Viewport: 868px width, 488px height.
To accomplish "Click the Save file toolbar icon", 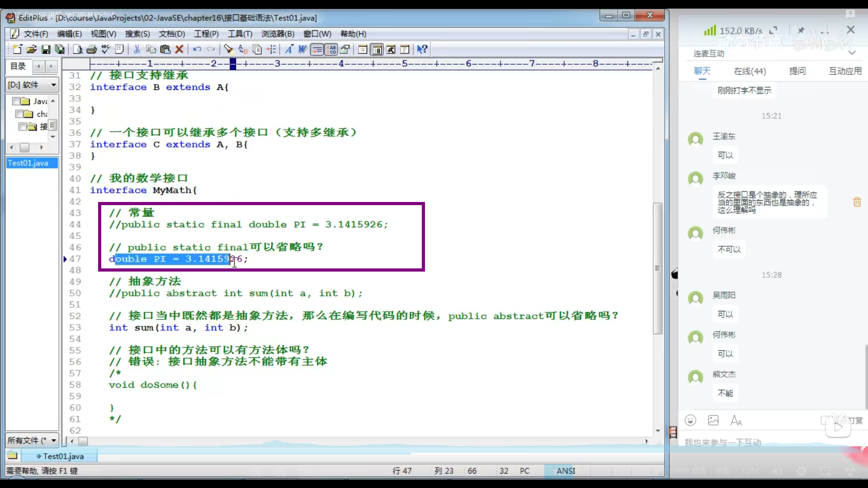I will (x=46, y=49).
